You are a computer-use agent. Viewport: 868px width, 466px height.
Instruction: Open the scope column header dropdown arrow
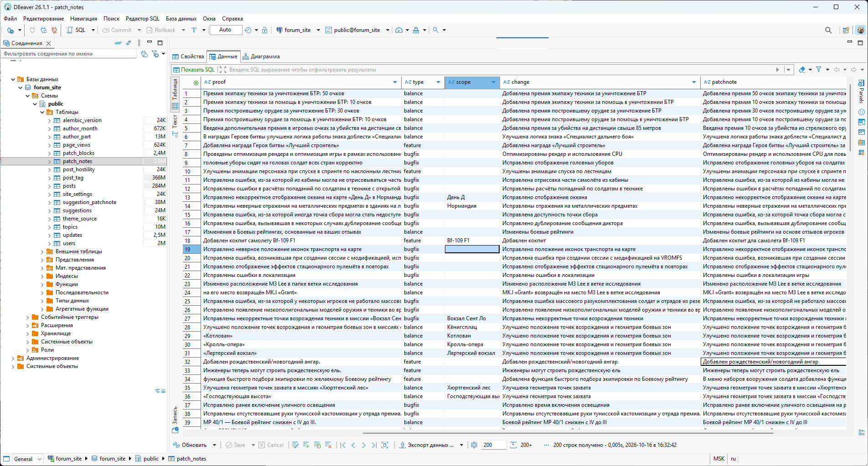pyautogui.click(x=493, y=82)
